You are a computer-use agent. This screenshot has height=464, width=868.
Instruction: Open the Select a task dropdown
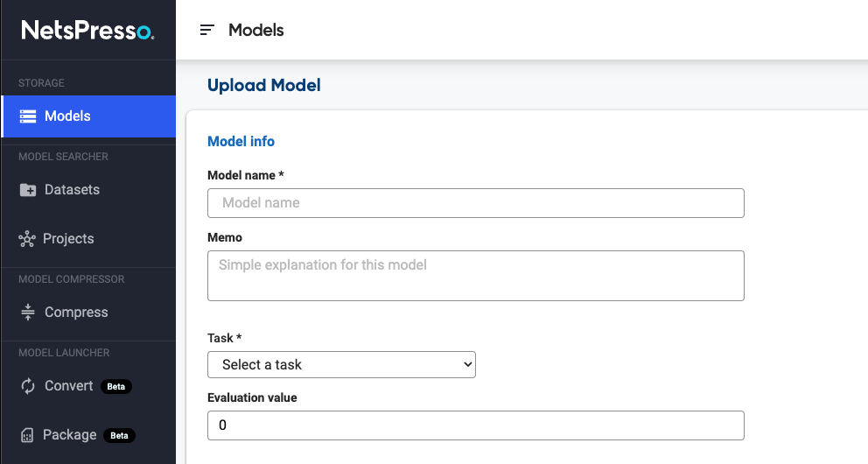tap(341, 364)
